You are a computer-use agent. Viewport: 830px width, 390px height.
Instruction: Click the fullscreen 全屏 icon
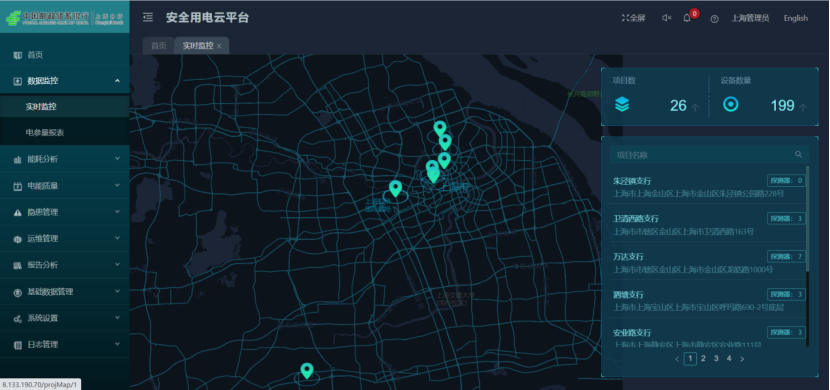(x=625, y=18)
